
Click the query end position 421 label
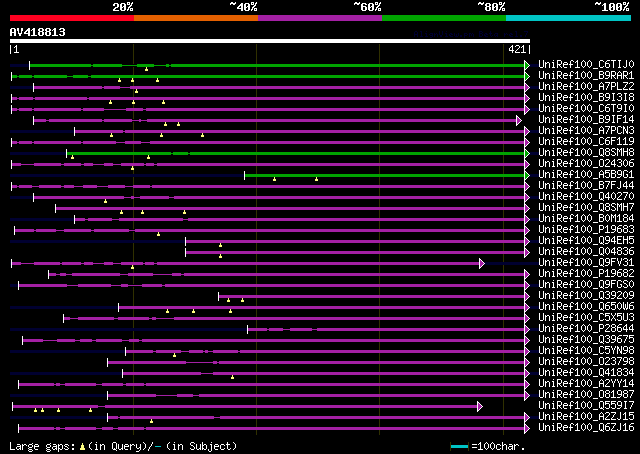[x=517, y=49]
